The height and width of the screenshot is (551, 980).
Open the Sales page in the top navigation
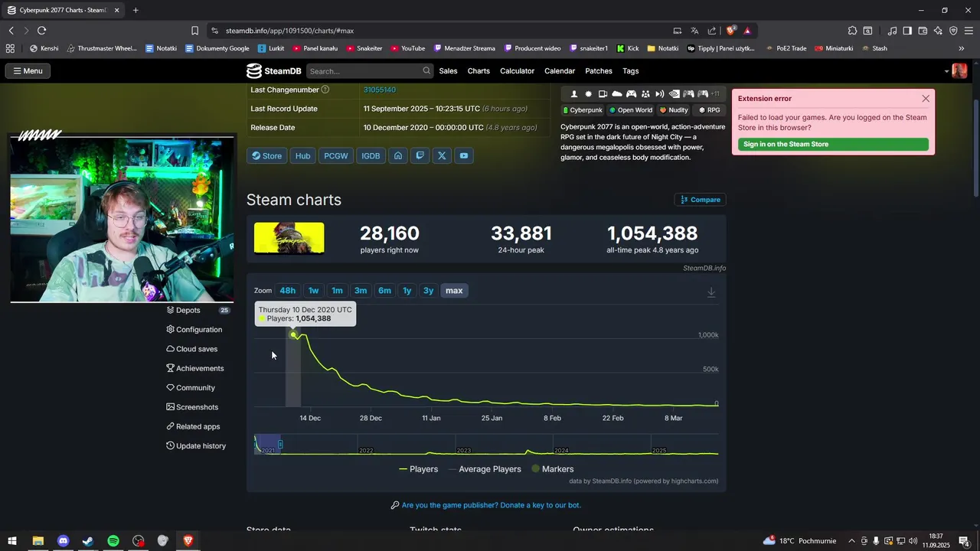pos(448,71)
